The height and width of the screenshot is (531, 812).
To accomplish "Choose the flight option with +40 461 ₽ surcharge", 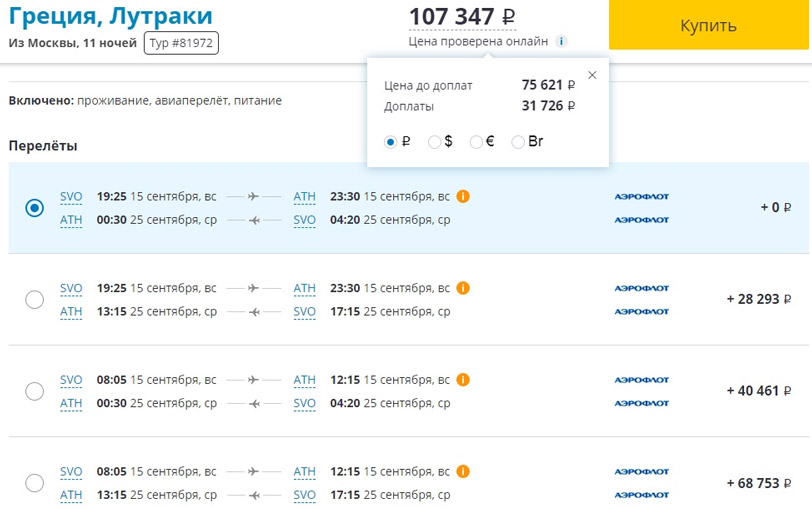I will click(34, 391).
